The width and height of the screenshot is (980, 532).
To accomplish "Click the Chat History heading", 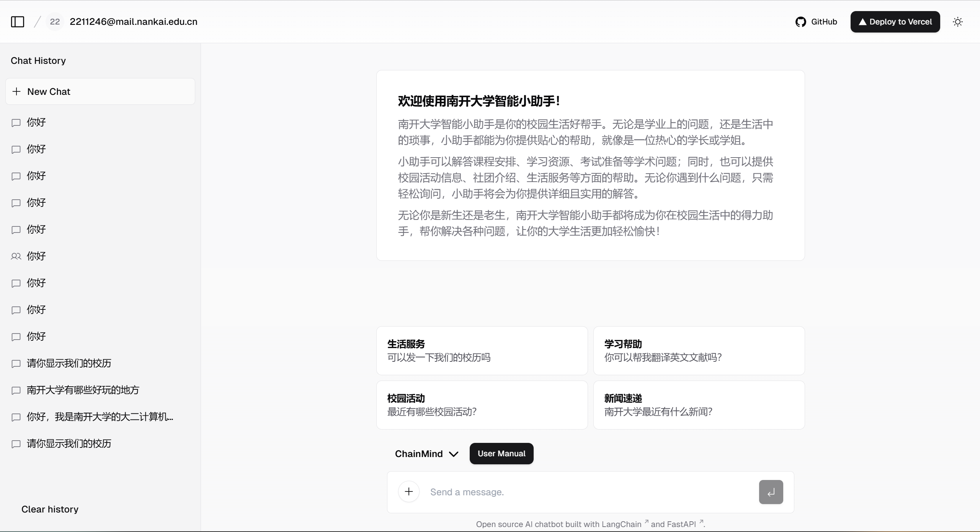I will (38, 60).
